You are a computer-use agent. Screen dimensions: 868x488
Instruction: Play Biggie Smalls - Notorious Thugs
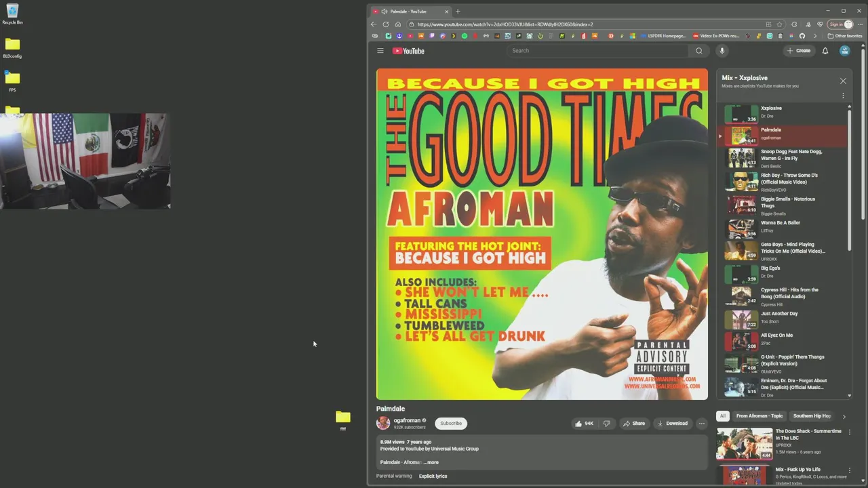tap(783, 205)
